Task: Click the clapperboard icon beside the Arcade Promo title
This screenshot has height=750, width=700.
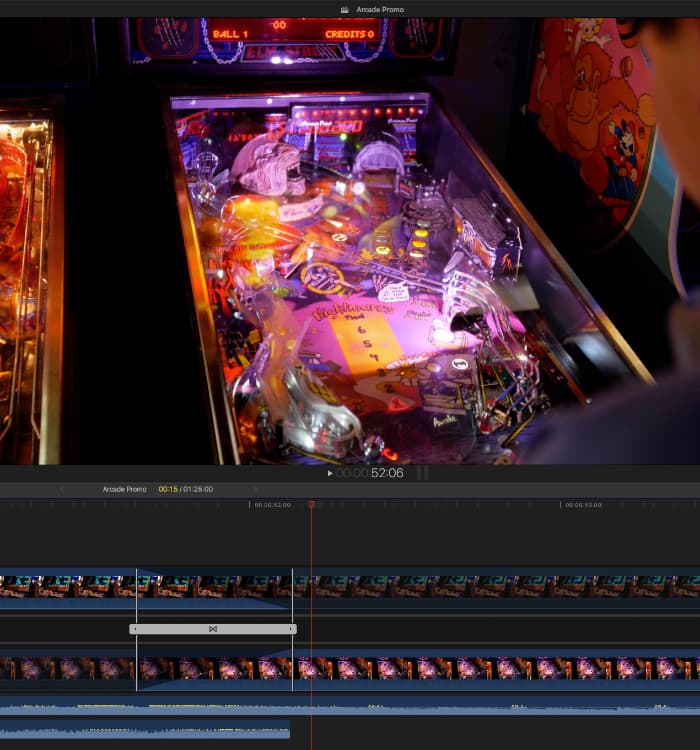Action: pos(344,9)
